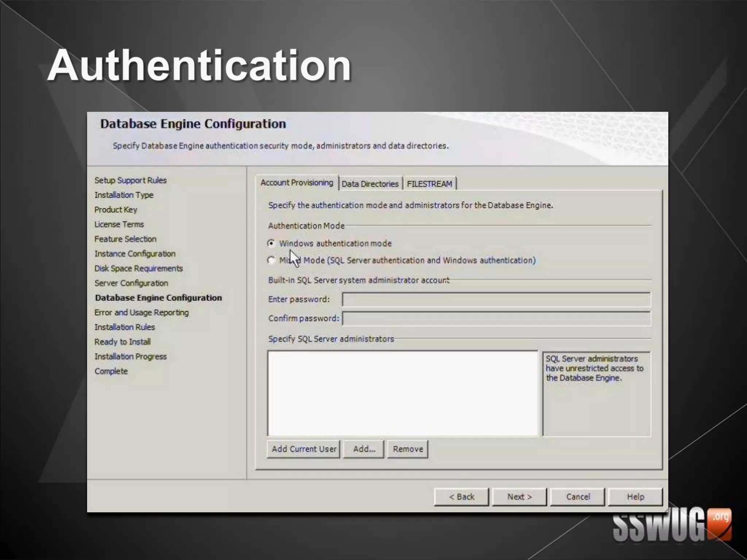The width and height of the screenshot is (747, 560).
Task: Select the Account Provisioning tab
Action: [297, 183]
